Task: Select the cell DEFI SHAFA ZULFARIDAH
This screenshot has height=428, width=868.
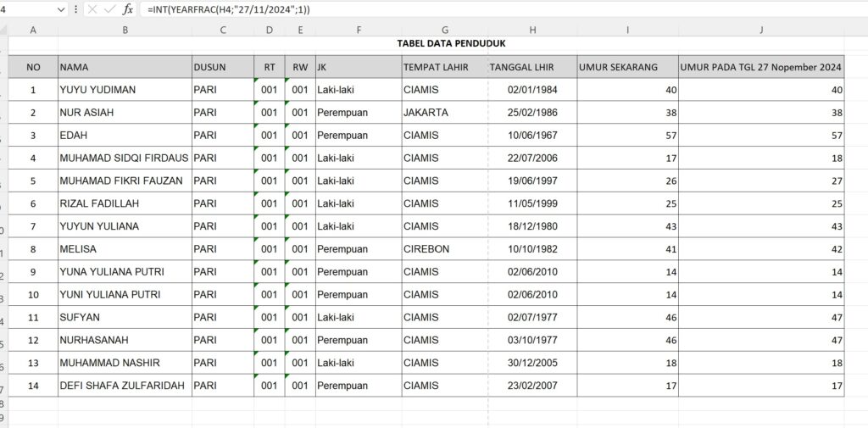Action: pos(125,386)
